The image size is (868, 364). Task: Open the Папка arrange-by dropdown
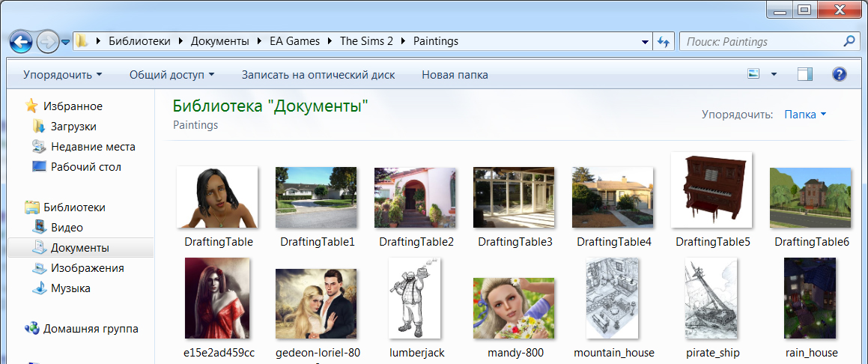pos(805,115)
